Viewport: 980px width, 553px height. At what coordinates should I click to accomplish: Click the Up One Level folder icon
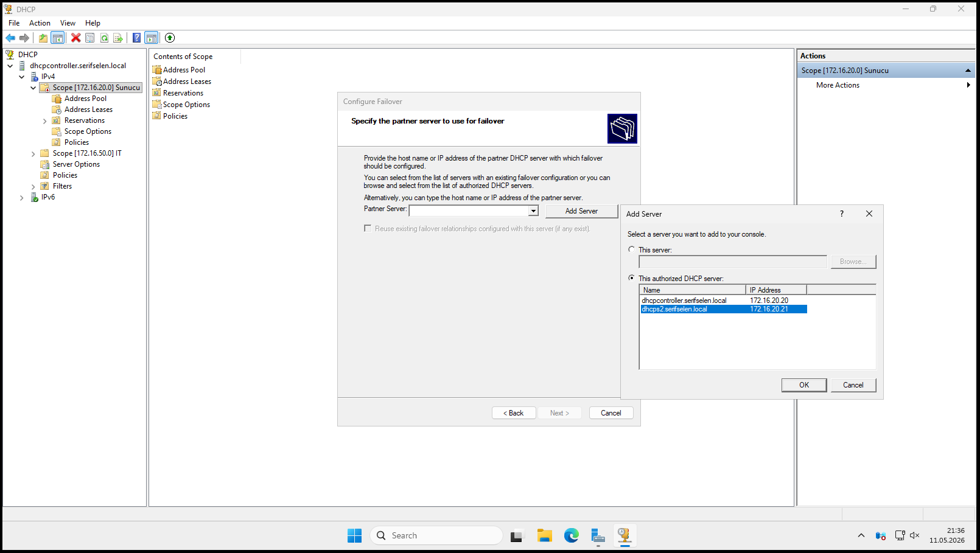[x=43, y=38]
